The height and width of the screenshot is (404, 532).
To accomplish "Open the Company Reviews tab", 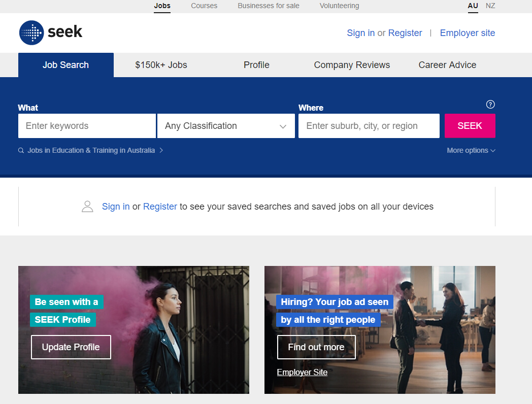I will 352,65.
